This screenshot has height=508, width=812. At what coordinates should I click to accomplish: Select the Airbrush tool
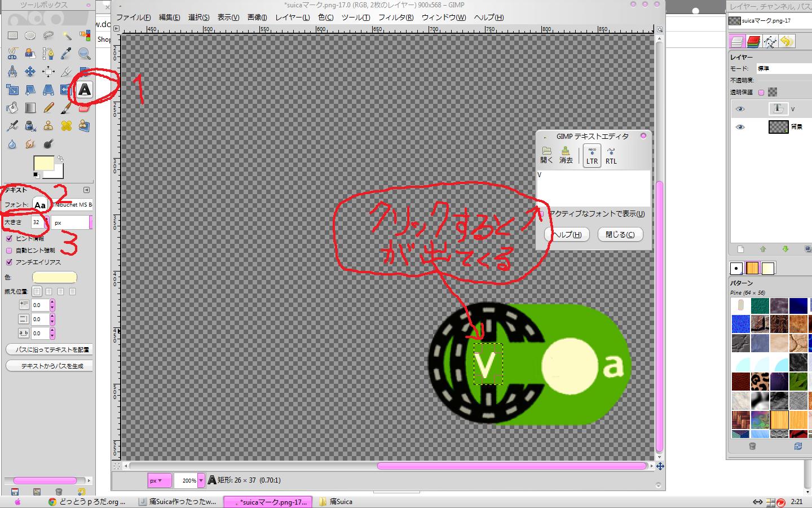coord(12,126)
